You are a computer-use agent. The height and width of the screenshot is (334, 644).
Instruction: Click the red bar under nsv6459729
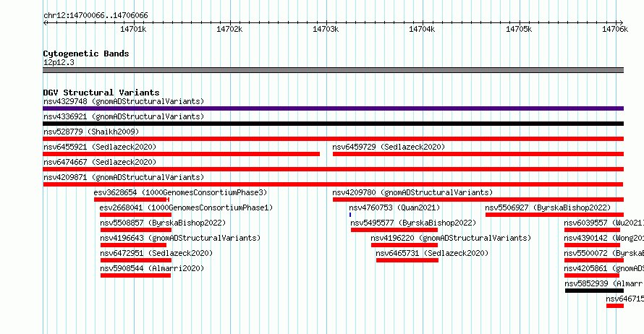478,154
